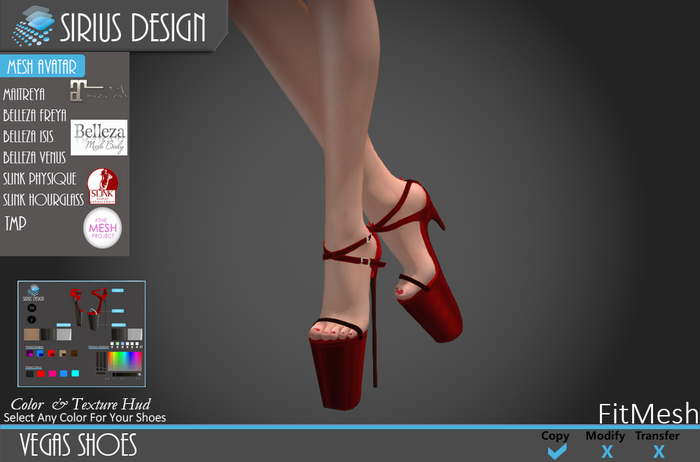Click the Transfer permission label
This screenshot has height=462, width=700.
pyautogui.click(x=657, y=435)
